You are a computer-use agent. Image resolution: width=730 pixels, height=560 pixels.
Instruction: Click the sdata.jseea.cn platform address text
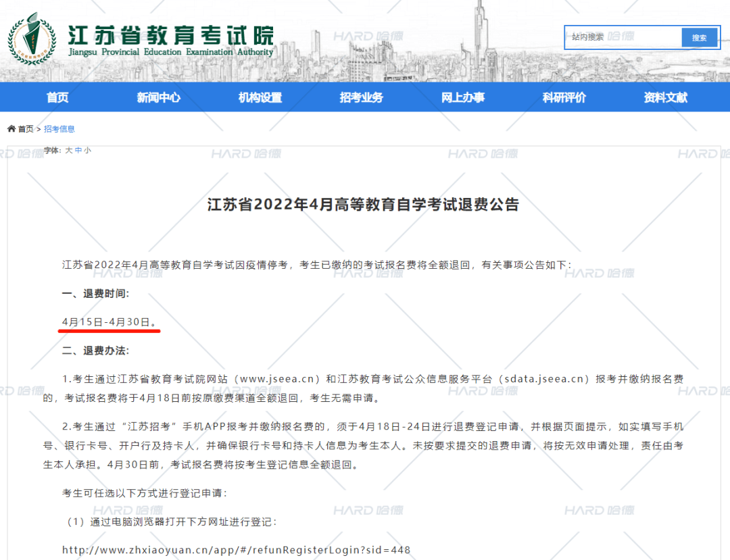click(543, 379)
